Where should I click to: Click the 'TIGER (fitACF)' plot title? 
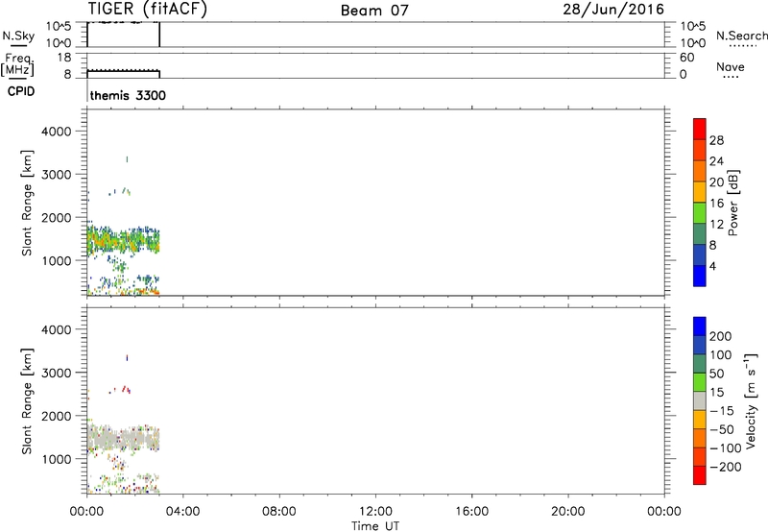pyautogui.click(x=148, y=9)
